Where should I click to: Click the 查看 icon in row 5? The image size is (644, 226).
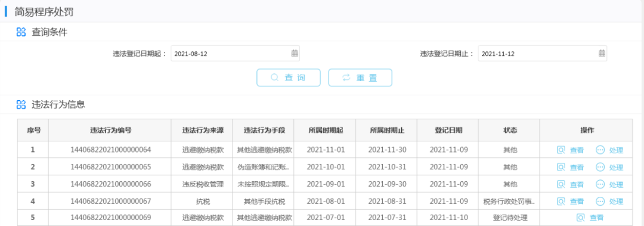(x=581, y=218)
